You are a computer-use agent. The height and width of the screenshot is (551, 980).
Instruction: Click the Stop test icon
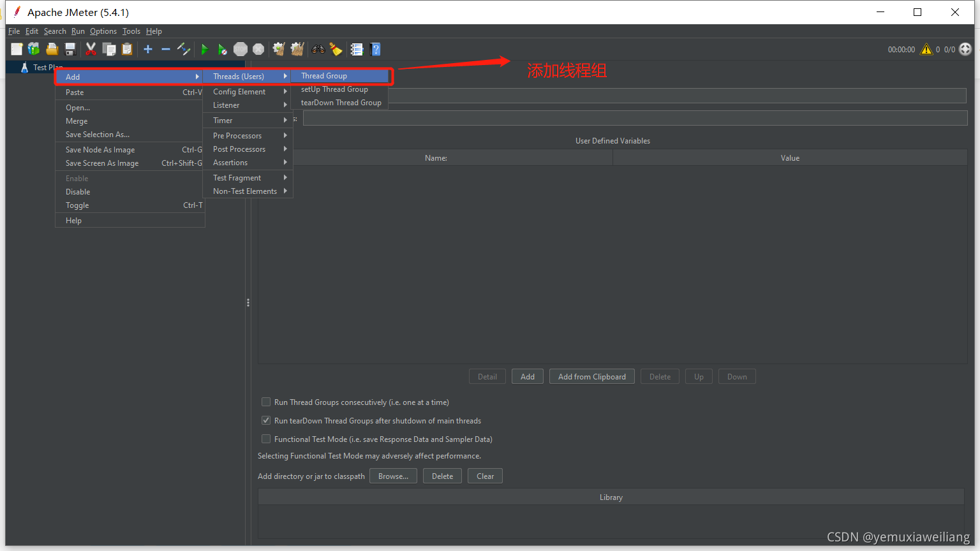[x=241, y=49]
